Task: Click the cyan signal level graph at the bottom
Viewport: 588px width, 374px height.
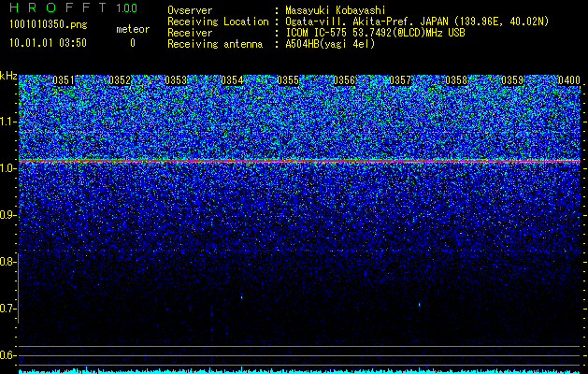Action: click(299, 371)
